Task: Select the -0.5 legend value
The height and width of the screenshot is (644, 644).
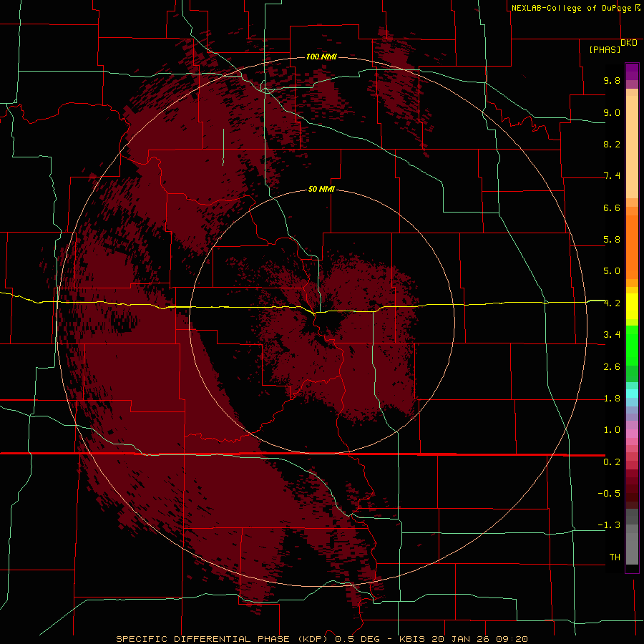Action: [609, 494]
